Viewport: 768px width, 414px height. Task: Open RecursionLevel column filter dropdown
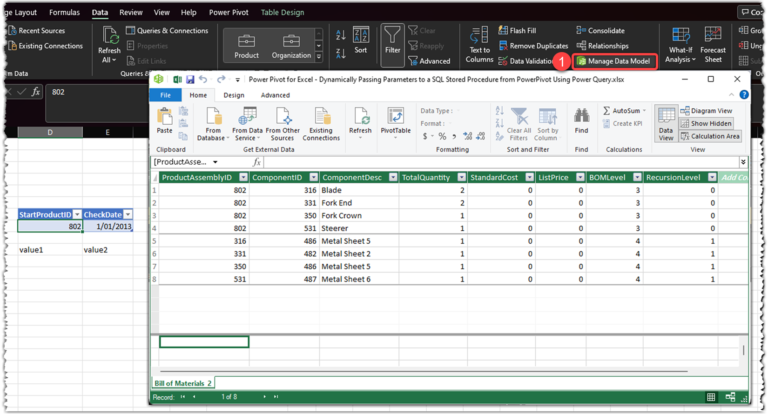tap(712, 177)
